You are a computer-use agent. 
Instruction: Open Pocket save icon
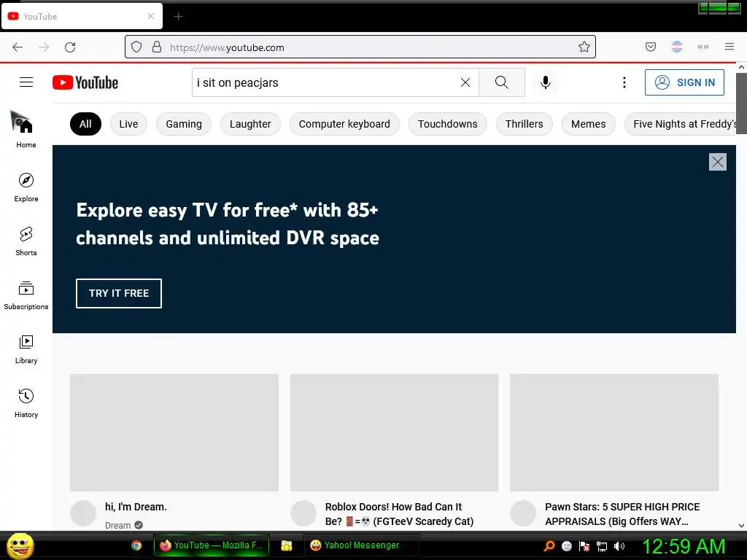(x=650, y=47)
